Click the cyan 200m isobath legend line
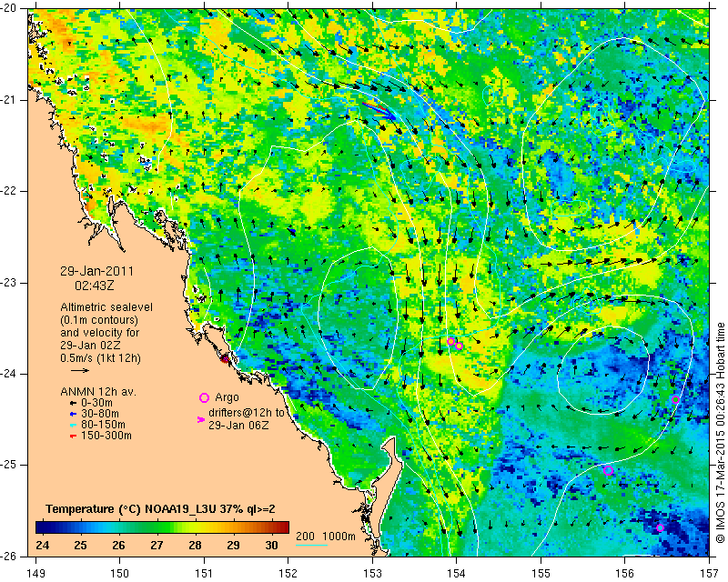 311,545
